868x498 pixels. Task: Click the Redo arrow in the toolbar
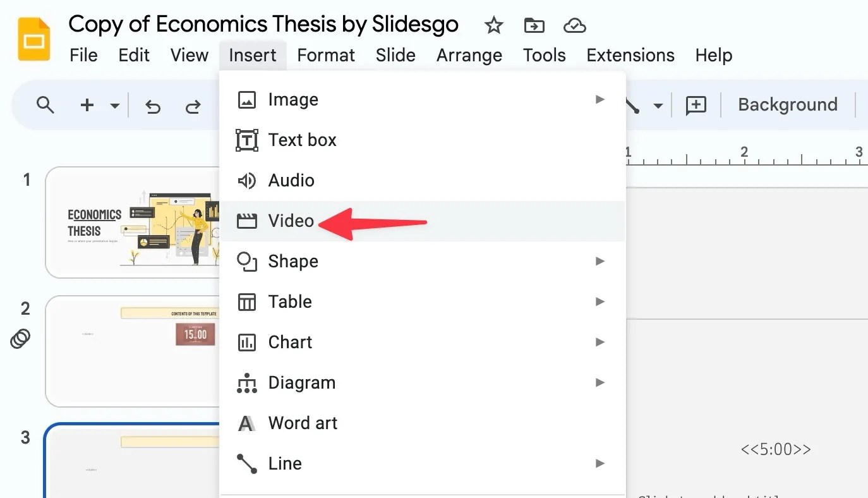[x=193, y=106]
